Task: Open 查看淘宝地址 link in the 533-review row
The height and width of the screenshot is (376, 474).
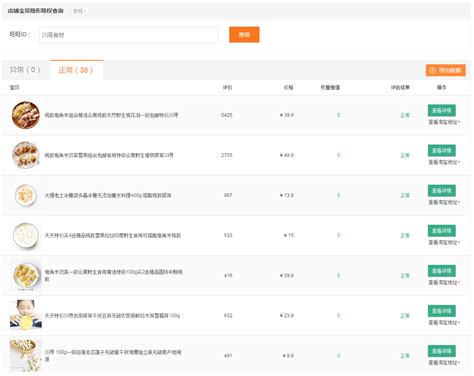Action: [444, 242]
